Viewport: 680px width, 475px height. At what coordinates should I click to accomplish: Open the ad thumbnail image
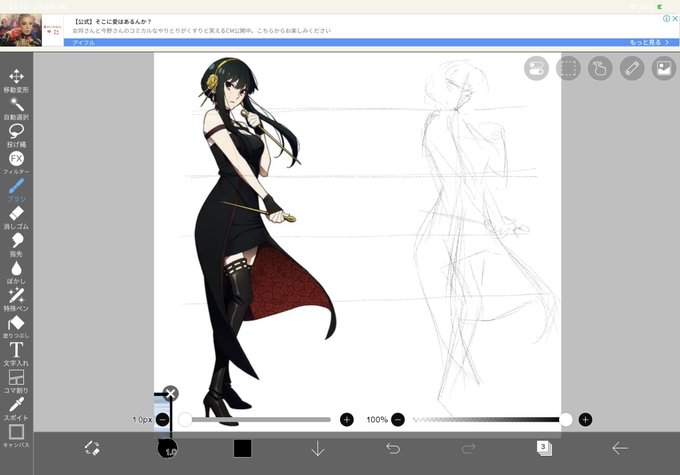(21, 30)
